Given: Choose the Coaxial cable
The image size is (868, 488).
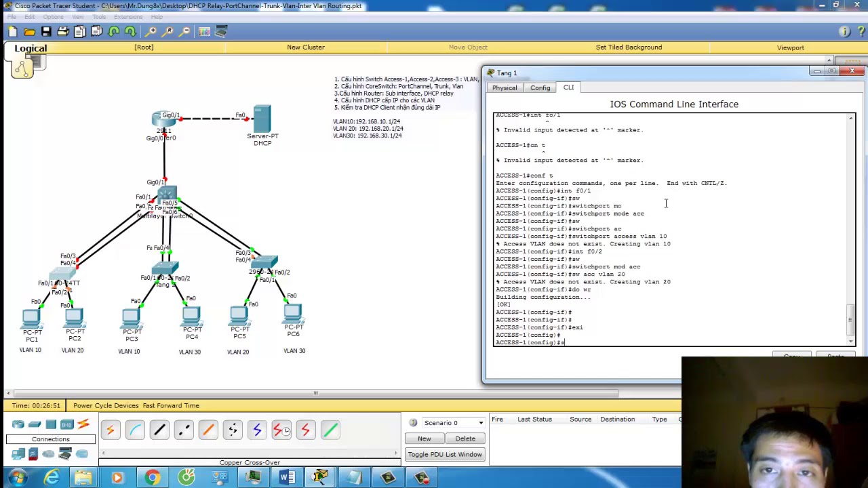Looking at the screenshot, I should tap(257, 430).
